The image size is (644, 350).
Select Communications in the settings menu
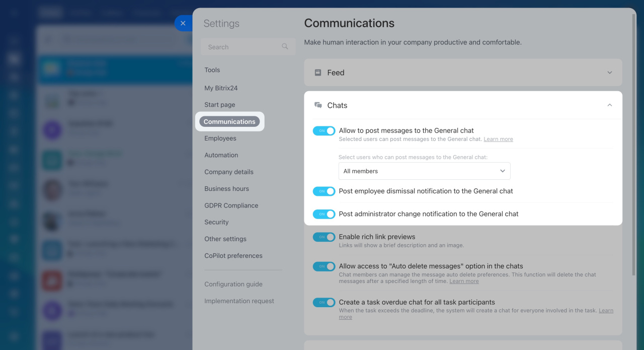pyautogui.click(x=229, y=122)
